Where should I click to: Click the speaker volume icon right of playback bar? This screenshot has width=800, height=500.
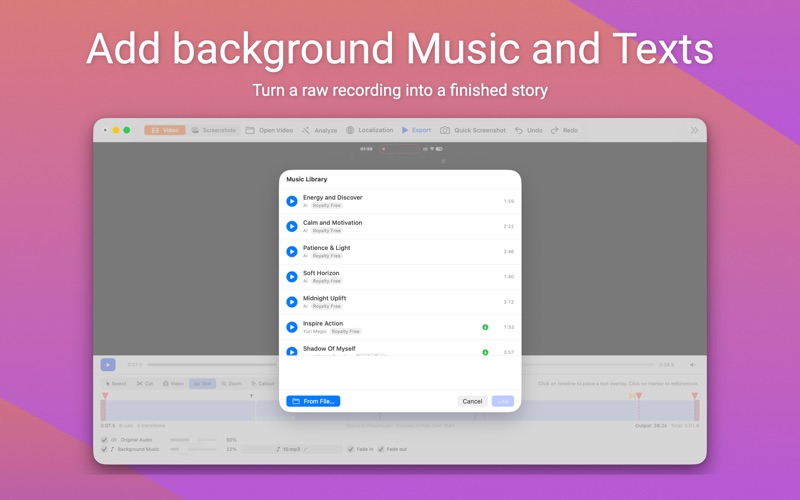693,365
